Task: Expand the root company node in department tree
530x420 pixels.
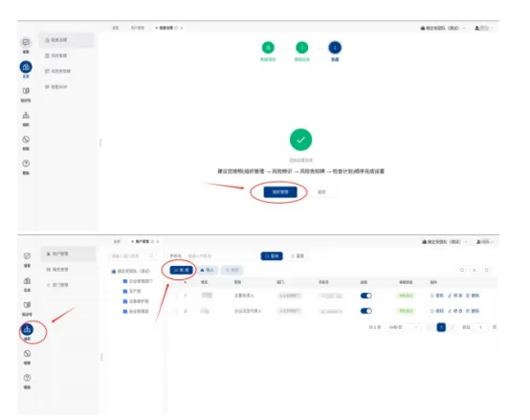Action: (x=131, y=271)
